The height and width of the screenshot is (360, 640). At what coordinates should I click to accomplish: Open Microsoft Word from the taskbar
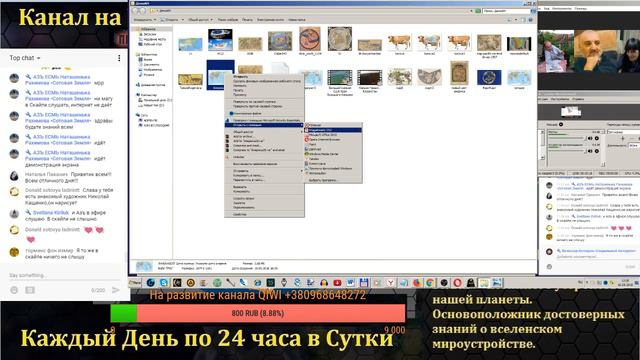(x=351, y=282)
